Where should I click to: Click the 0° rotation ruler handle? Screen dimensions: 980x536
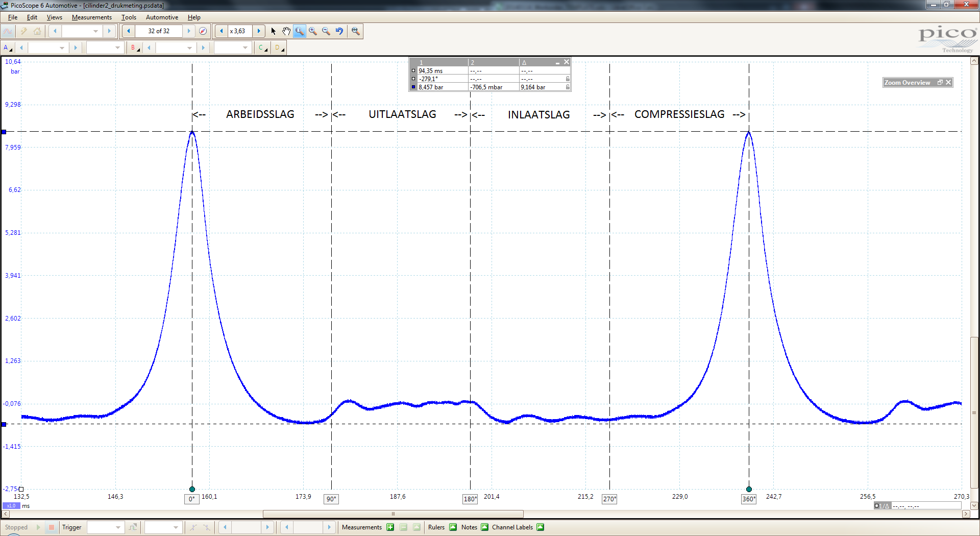tap(192, 489)
